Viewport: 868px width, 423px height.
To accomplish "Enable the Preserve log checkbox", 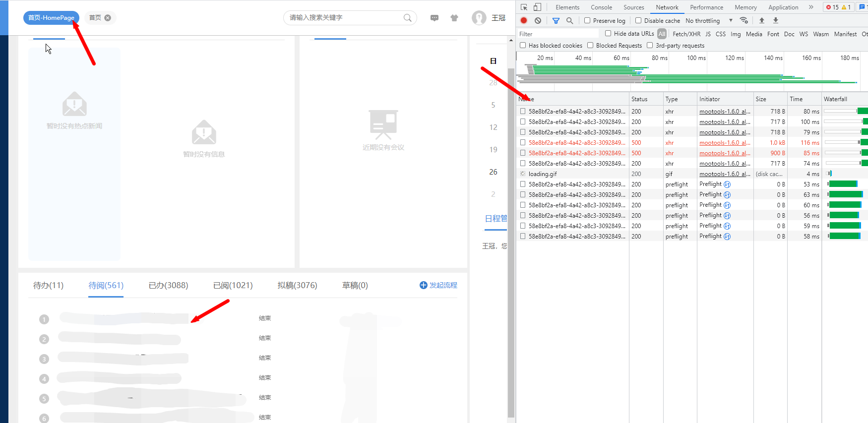I will pos(587,20).
